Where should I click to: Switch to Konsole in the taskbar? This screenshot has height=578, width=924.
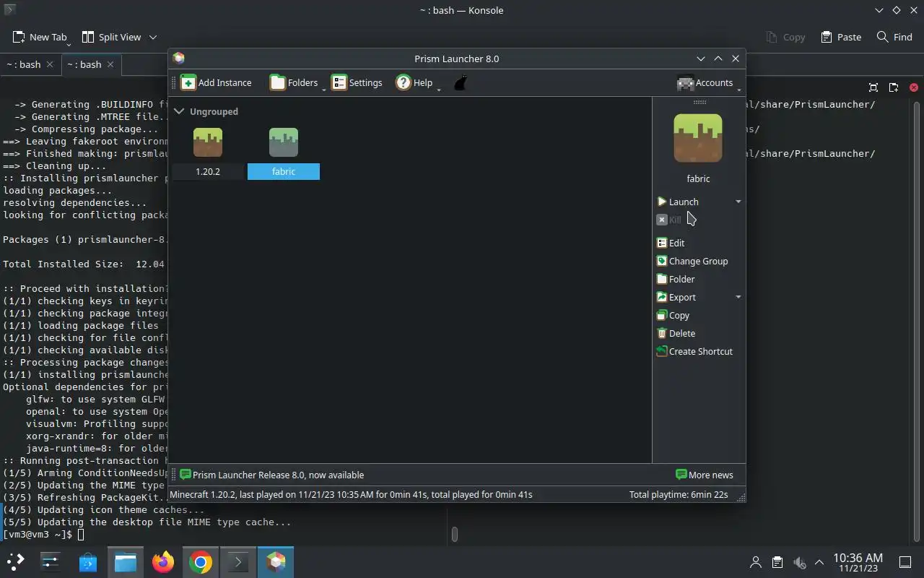(238, 561)
